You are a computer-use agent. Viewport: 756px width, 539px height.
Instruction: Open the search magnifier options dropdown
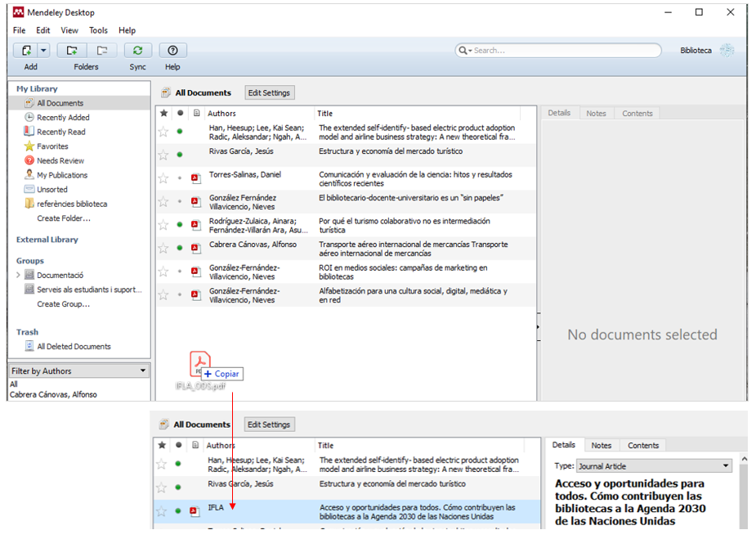[x=465, y=50]
